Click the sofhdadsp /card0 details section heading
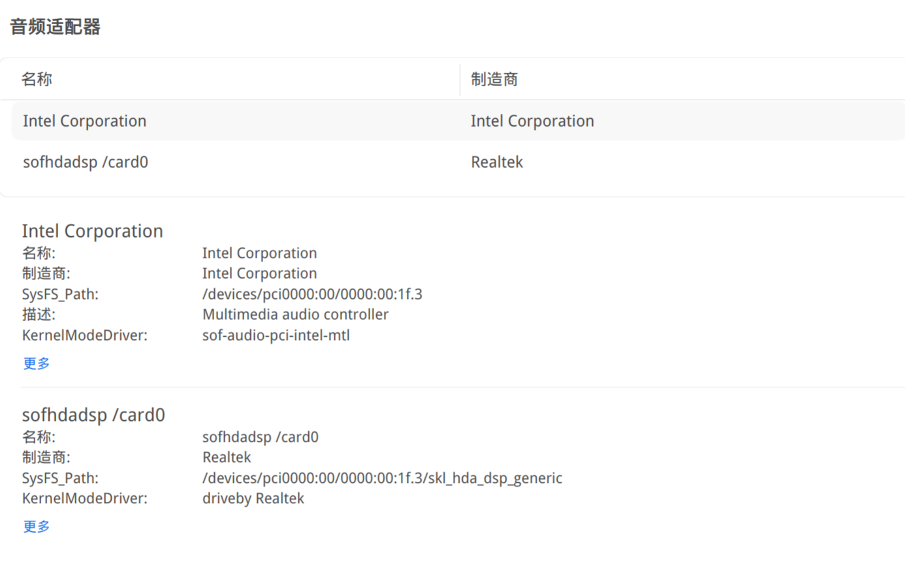Screen dimensions: 905x588 click(93, 415)
